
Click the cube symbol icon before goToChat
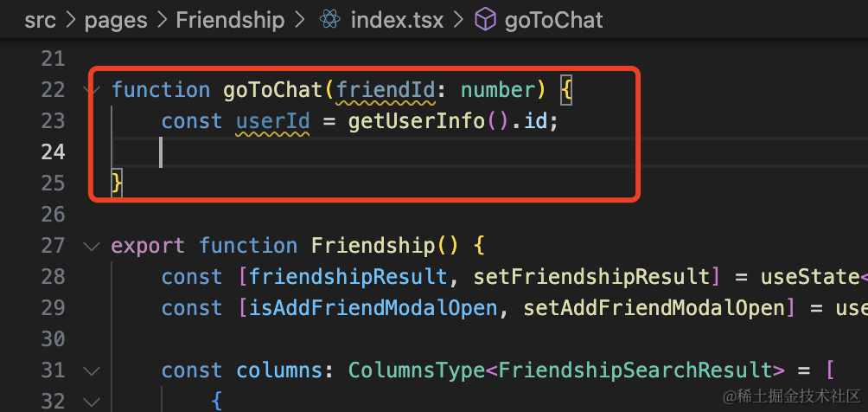[x=485, y=20]
